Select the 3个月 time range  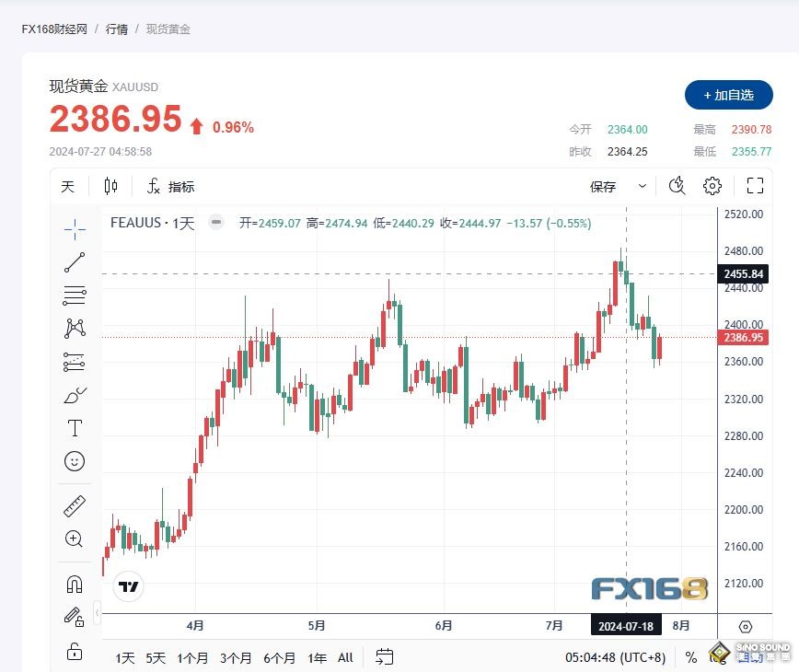point(236,658)
